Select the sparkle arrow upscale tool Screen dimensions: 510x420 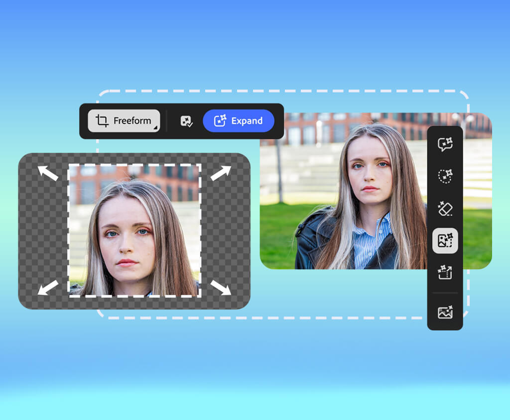point(445,272)
